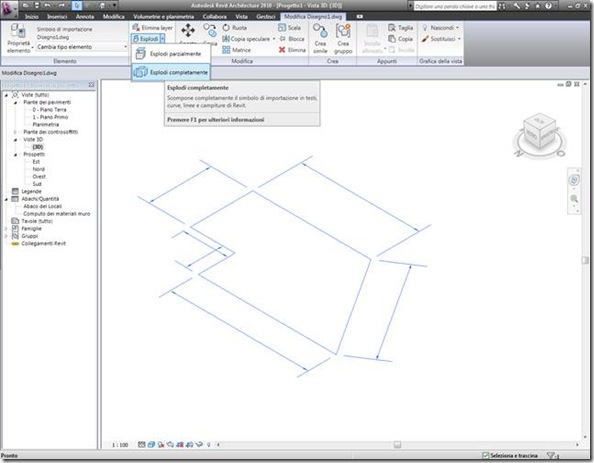The height and width of the screenshot is (463, 594).
Task: Collapse the Piante dei pavimenti node
Action: [16, 102]
